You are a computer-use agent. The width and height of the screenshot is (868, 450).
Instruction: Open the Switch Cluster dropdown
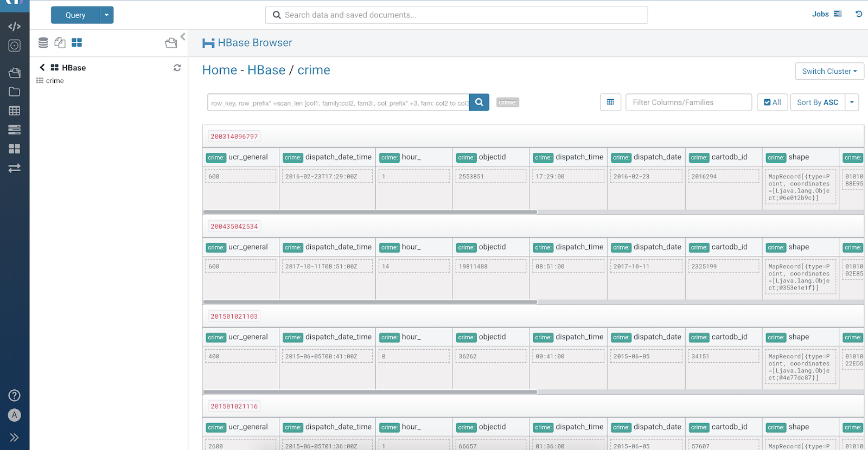click(x=829, y=71)
